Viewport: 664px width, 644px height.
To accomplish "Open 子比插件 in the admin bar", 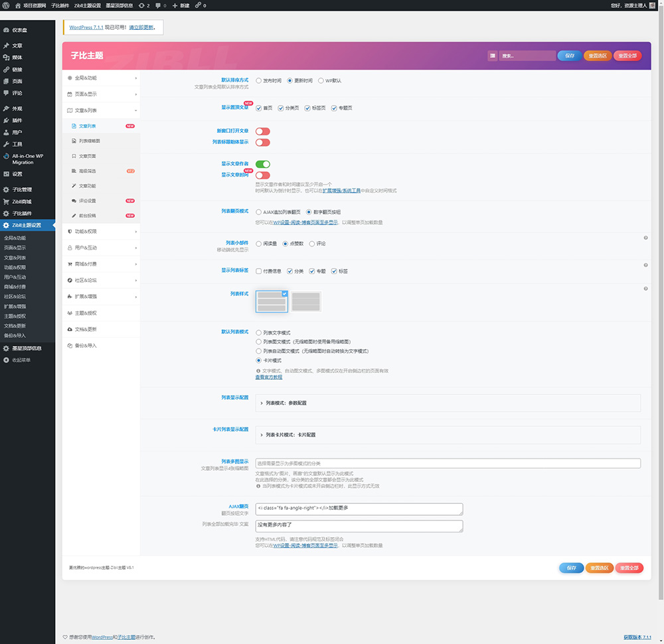I will 60,5.
